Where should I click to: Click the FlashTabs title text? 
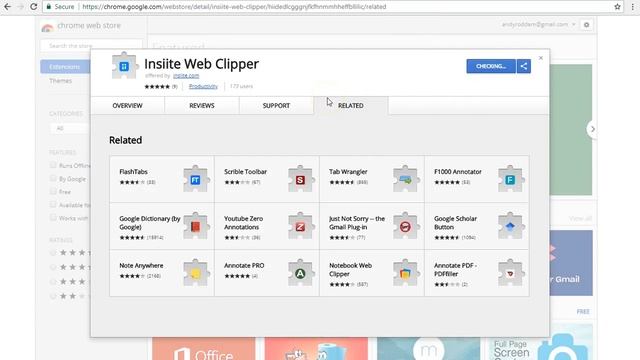[133, 172]
